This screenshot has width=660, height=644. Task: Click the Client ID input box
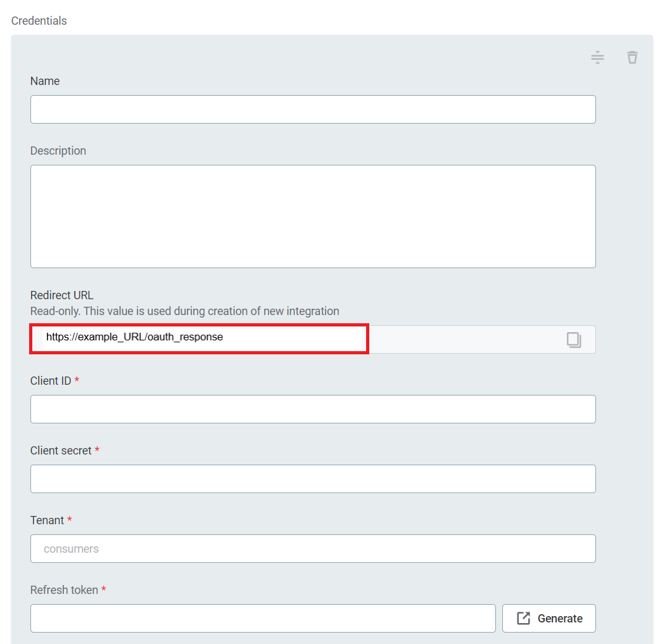click(313, 409)
